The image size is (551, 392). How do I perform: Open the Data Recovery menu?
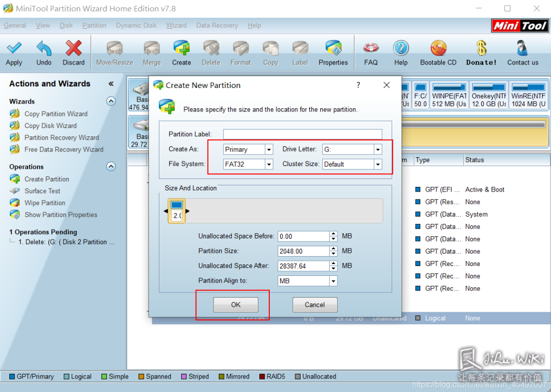217,26
